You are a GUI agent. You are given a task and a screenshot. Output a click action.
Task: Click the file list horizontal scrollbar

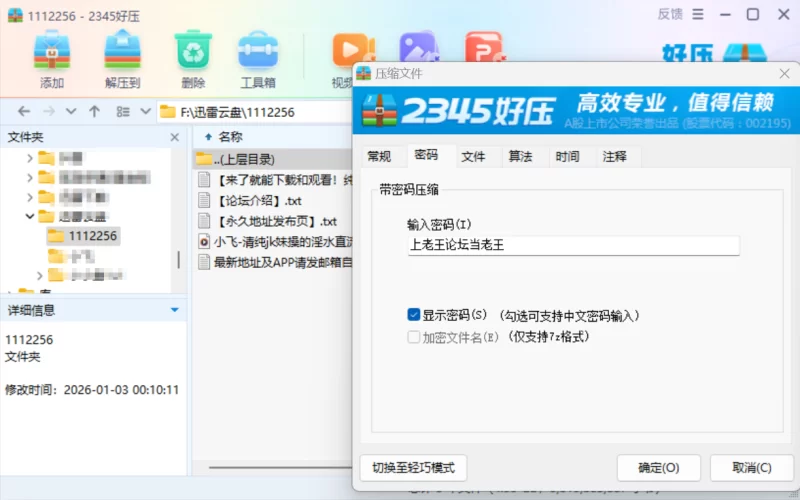click(x=281, y=467)
